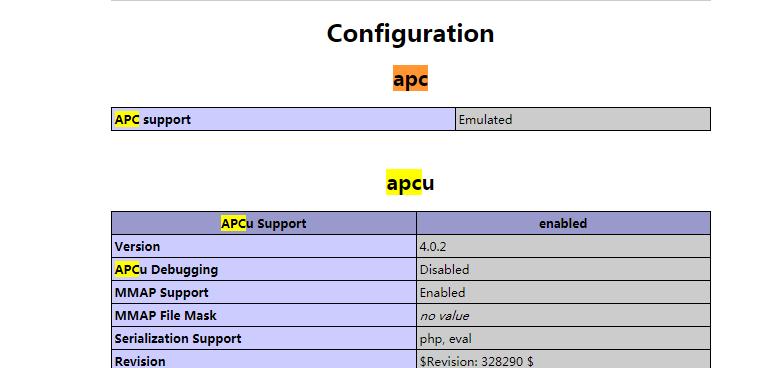Viewport: 764px width, 368px height.
Task: Select the orange highlighted apc heading
Action: tap(410, 78)
